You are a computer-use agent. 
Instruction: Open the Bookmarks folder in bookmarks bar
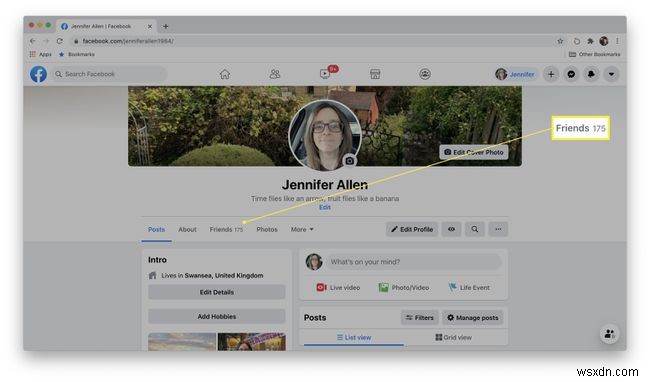pyautogui.click(x=77, y=54)
